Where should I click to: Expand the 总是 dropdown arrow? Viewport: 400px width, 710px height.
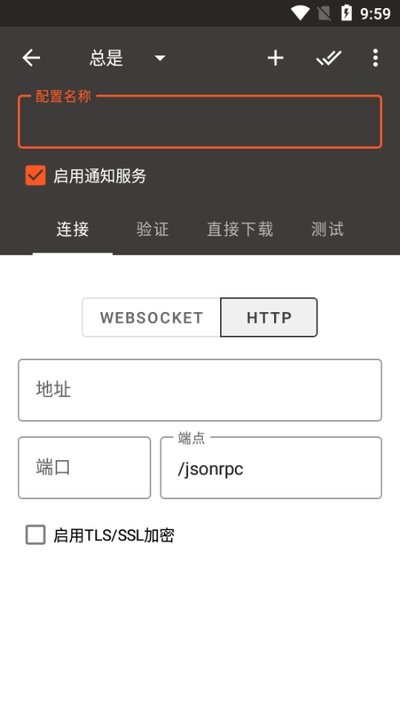(160, 58)
